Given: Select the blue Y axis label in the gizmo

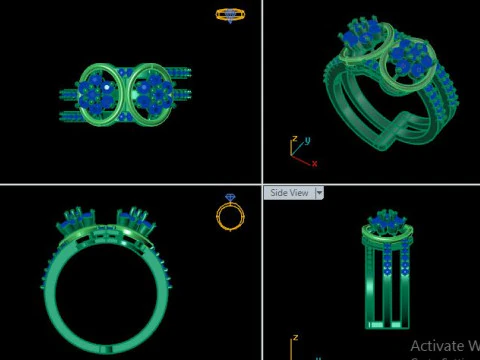Looking at the screenshot, I should (x=307, y=140).
